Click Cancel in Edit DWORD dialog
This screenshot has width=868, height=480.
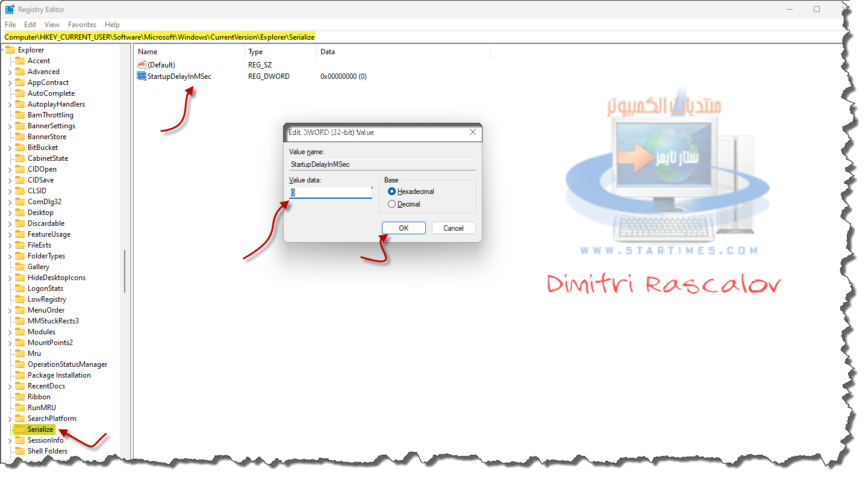pos(453,228)
